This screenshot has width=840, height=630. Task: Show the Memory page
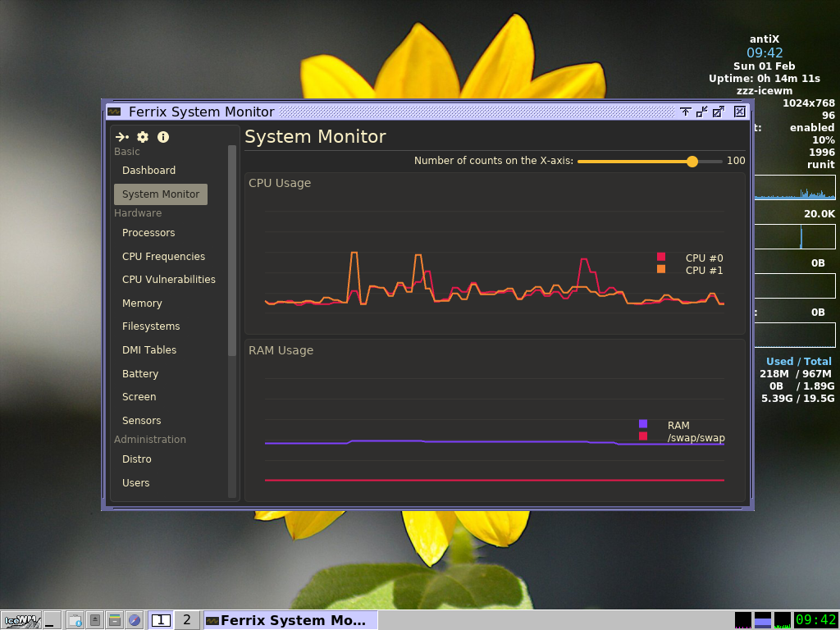point(142,304)
